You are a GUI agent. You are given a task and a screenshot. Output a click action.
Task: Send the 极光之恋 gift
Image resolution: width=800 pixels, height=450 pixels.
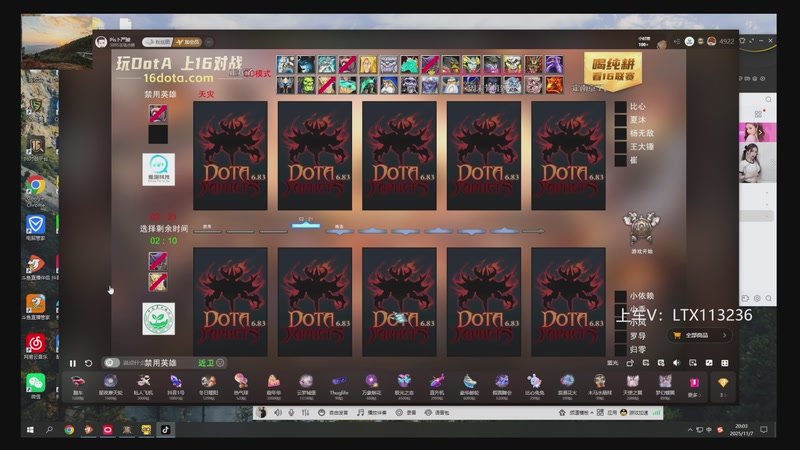(404, 386)
